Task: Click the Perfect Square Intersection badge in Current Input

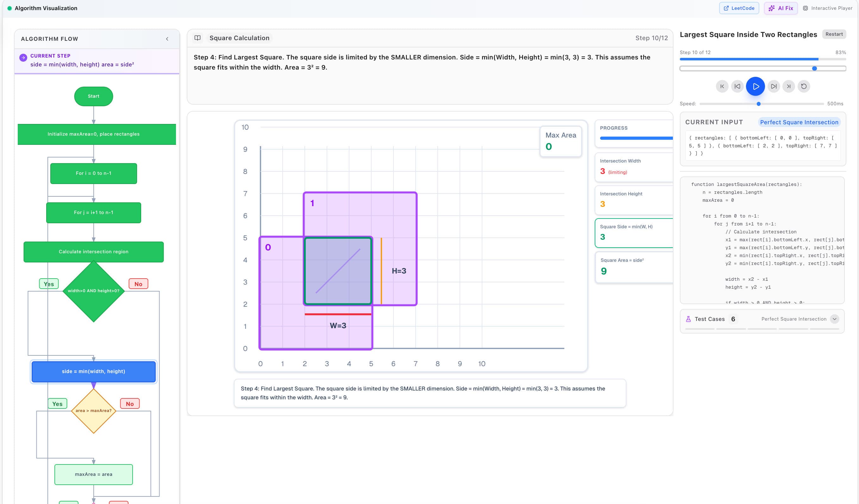Action: coord(799,122)
